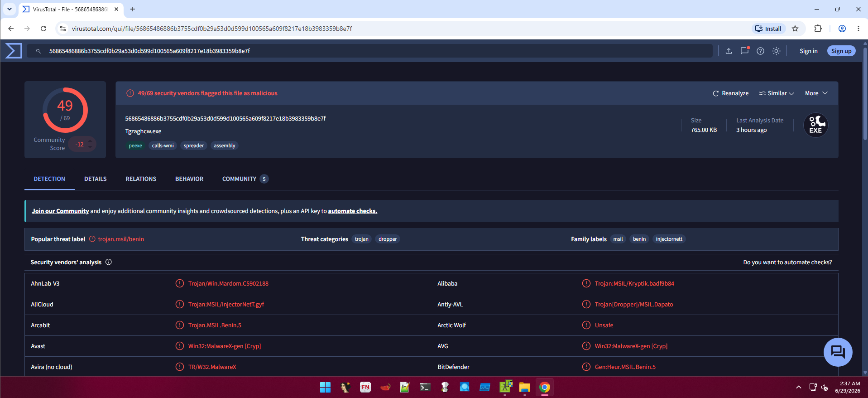868x398 pixels.
Task: Select the peexe tag
Action: click(x=135, y=146)
